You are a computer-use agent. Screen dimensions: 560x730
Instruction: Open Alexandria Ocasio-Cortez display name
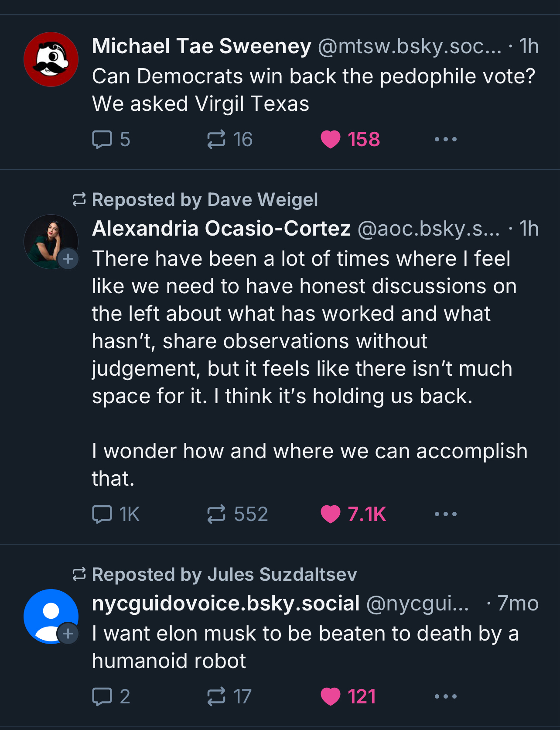221,228
